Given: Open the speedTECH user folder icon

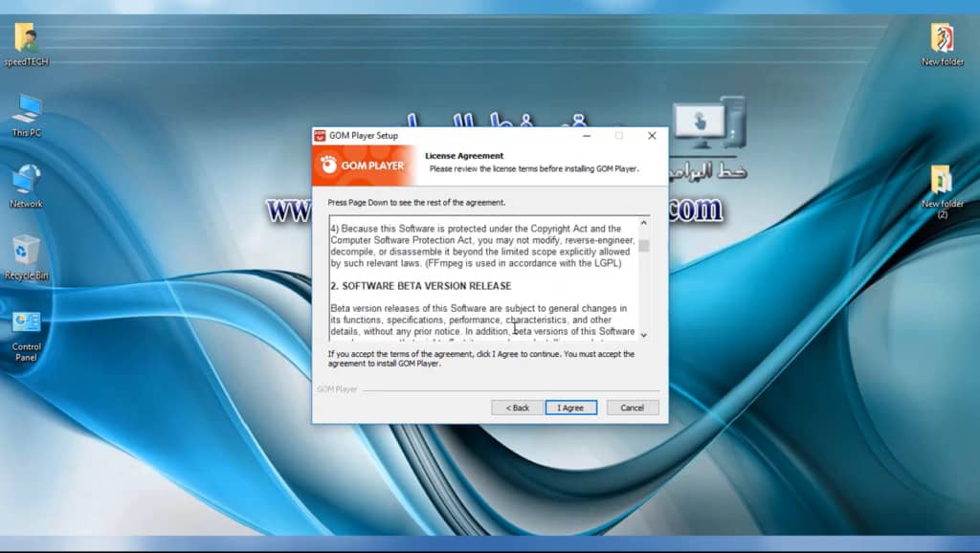Looking at the screenshot, I should [x=26, y=38].
